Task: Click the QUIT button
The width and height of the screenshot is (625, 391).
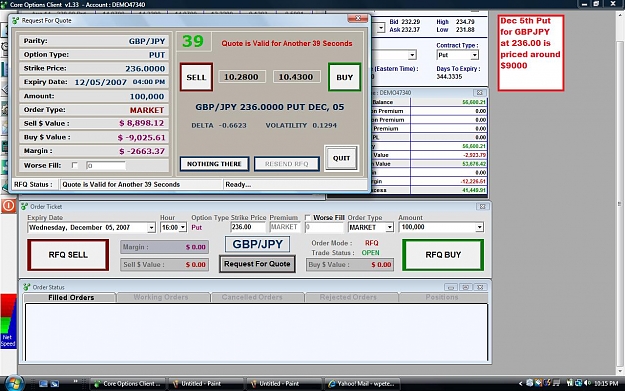Action: [341, 158]
